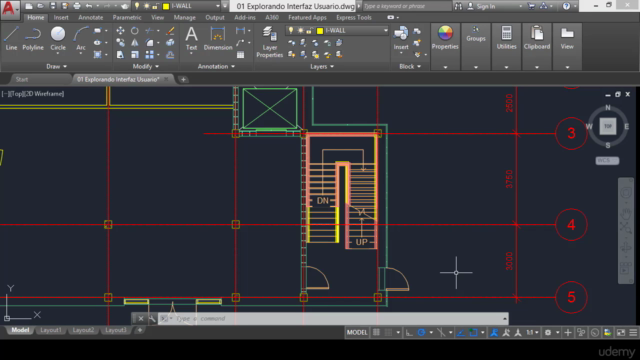The height and width of the screenshot is (360, 640).
Task: Click the WCS coordinate system button
Action: [x=607, y=160]
